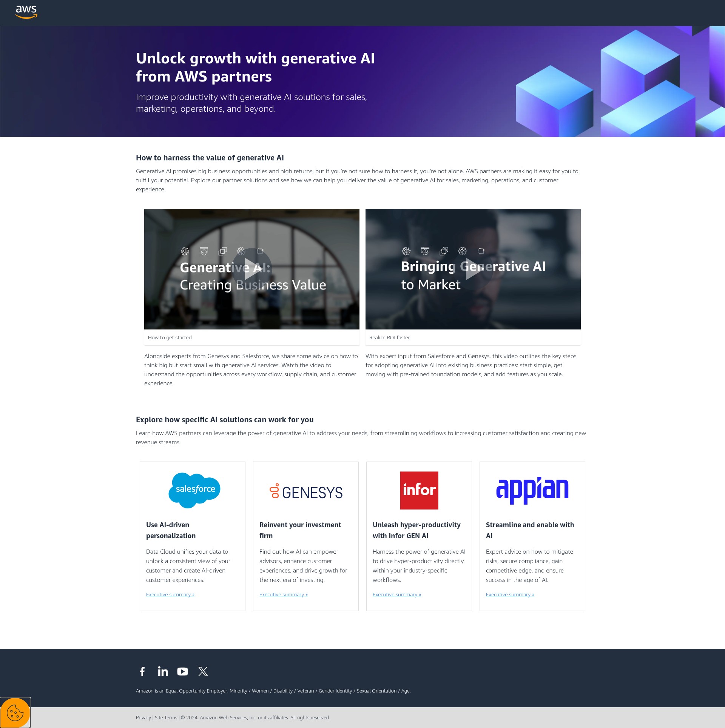Click the 2024 Amazon Web Services copyright notice
This screenshot has width=725, height=728.
pyautogui.click(x=255, y=717)
